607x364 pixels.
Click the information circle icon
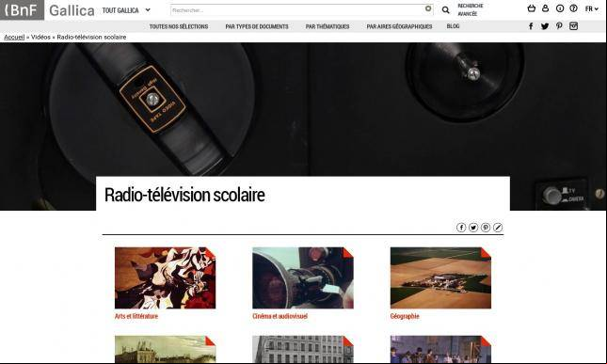(560, 8)
